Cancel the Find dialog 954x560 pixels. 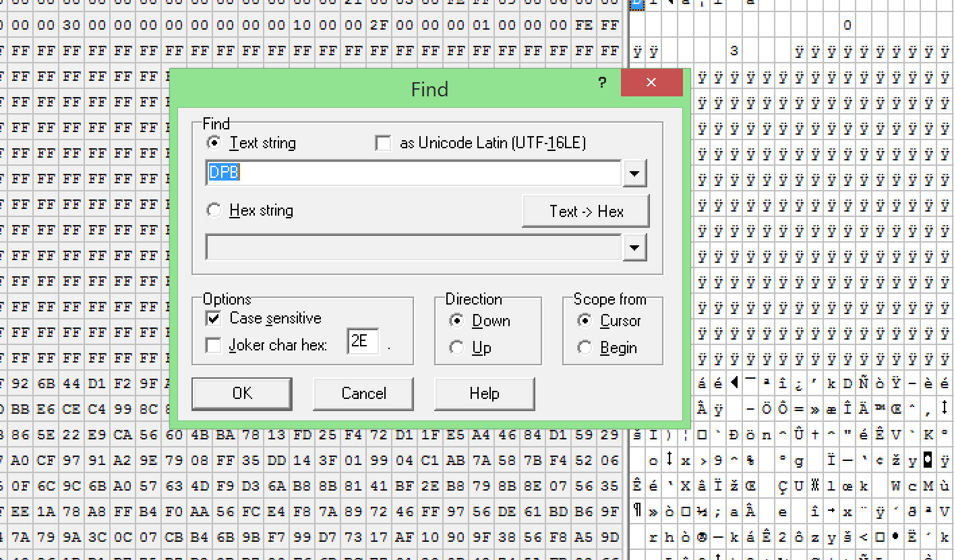[x=363, y=394]
